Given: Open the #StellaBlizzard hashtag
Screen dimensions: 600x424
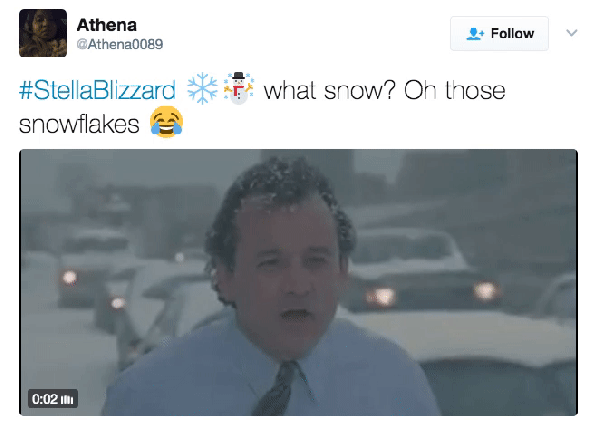Looking at the screenshot, I should point(97,90).
